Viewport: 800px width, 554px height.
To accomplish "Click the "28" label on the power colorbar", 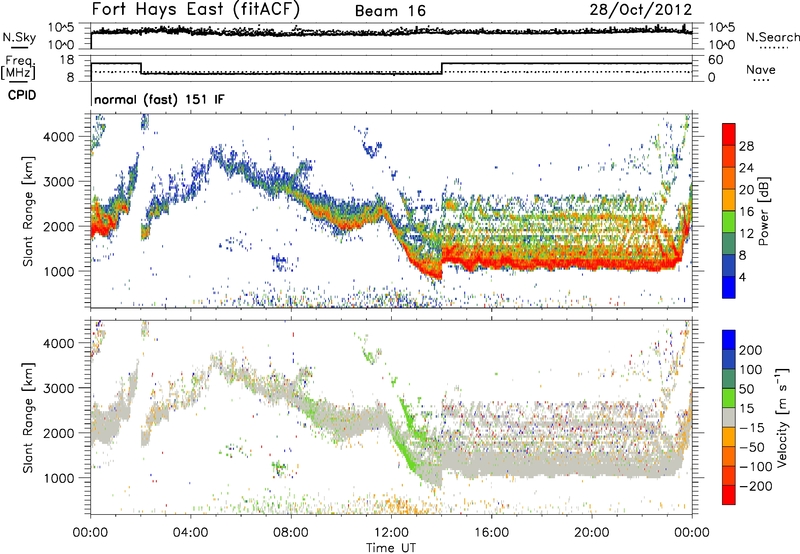I will coord(746,146).
